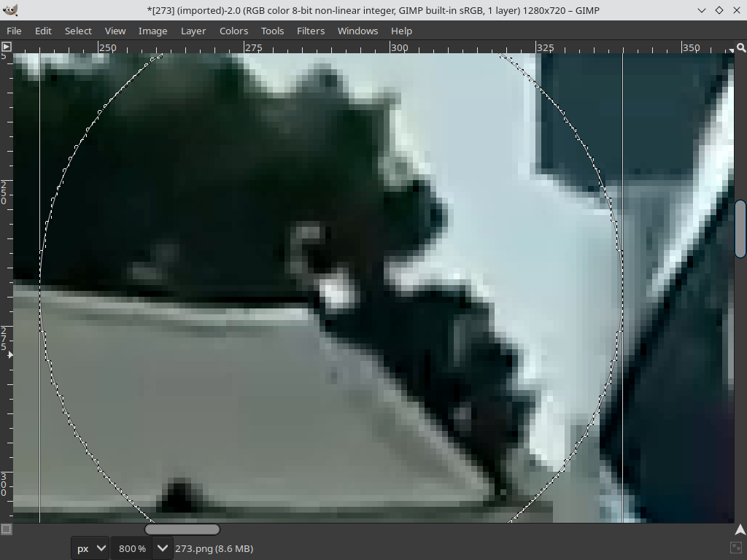Close the GIMP window
The width and height of the screenshot is (747, 560).
pos(737,10)
